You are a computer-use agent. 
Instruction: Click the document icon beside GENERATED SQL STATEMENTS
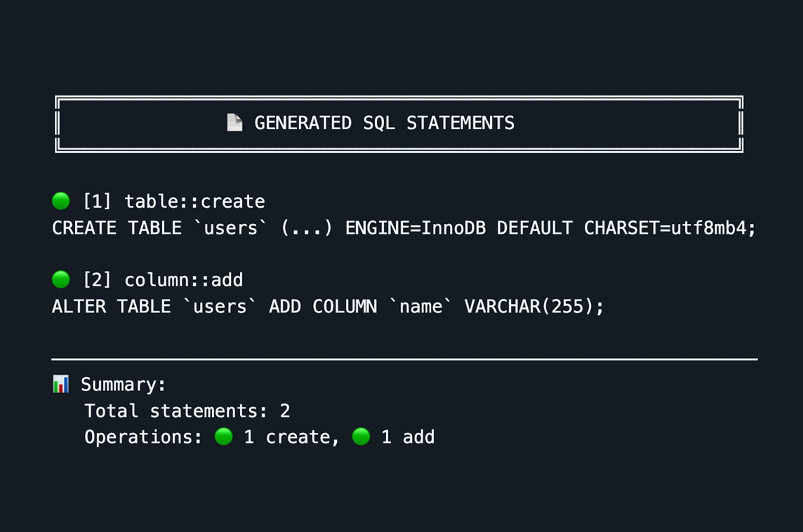234,123
